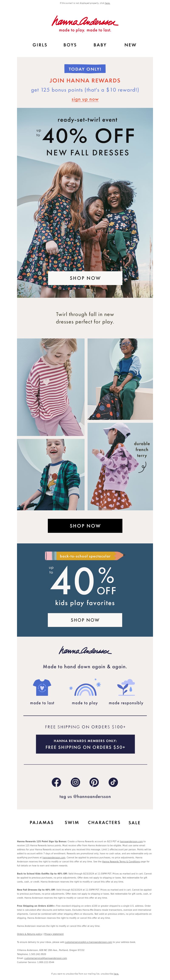Viewport: 170px width, 980px height.
Task: Select the Hanna Rewards free shipping banner
Action: [x=85, y=744]
